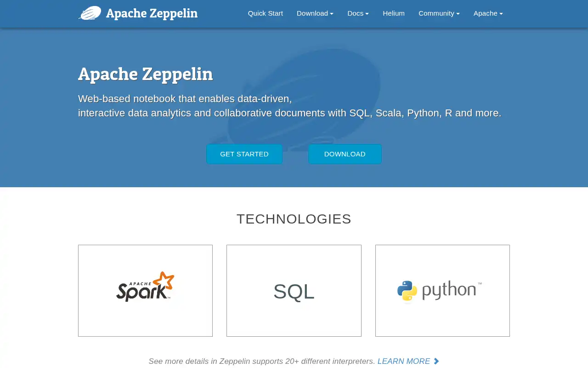Click the chevron arrow after LEARN MORE

click(436, 361)
